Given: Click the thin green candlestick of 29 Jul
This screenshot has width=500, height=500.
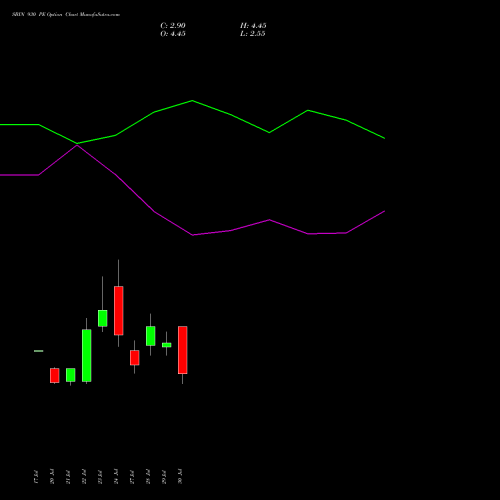Looking at the screenshot, I should [x=167, y=345].
